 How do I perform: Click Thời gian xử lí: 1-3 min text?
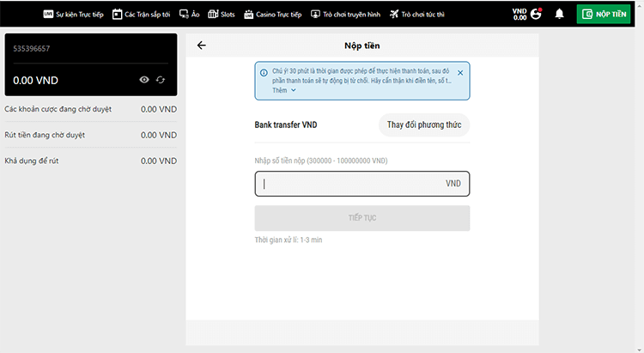pos(289,240)
